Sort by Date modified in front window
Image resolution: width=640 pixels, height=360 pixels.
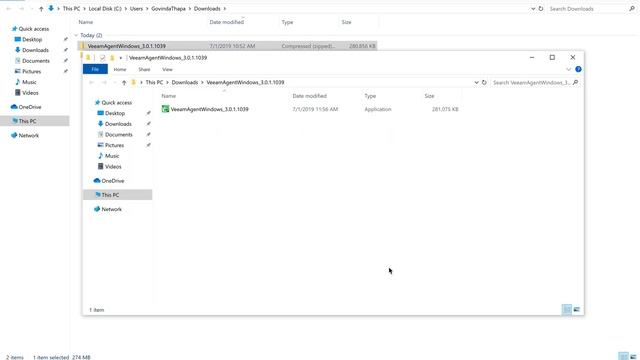pyautogui.click(x=309, y=96)
